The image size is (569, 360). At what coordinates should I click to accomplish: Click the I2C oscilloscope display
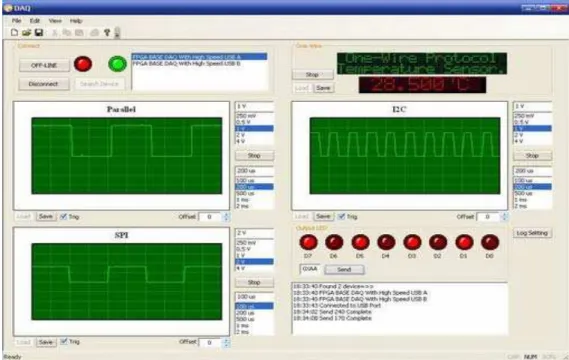click(405, 156)
